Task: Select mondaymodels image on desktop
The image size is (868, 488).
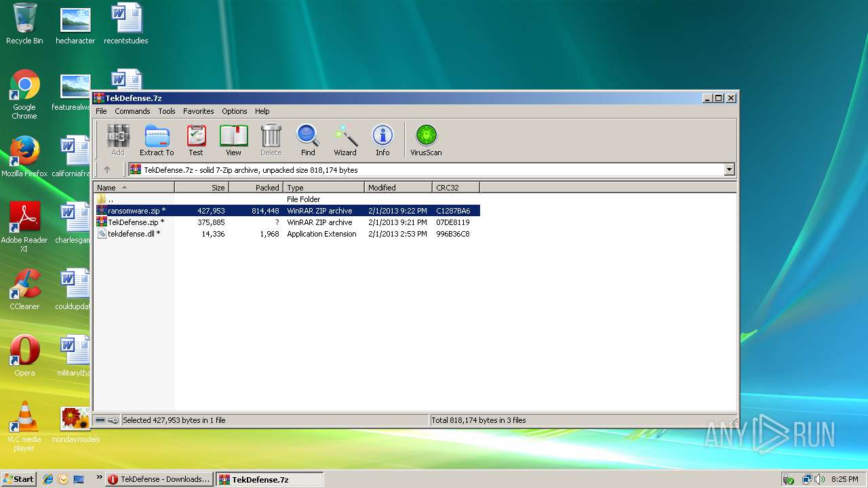Action: coord(75,425)
